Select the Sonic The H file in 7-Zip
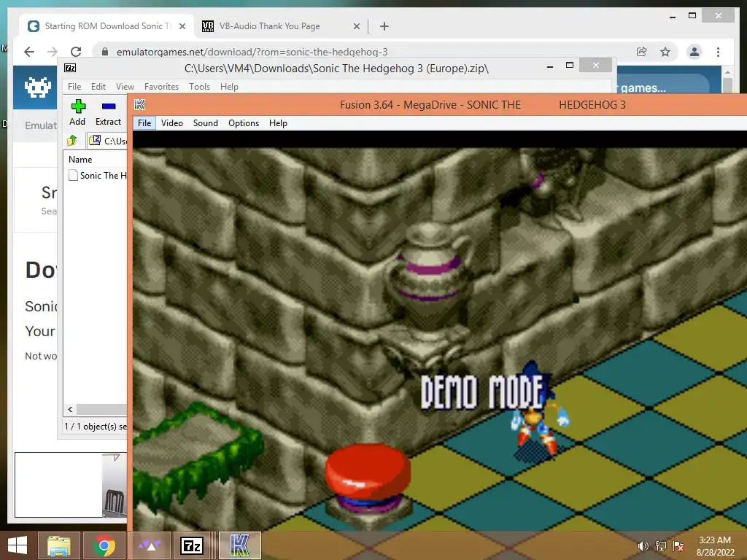747x560 pixels. tap(98, 175)
